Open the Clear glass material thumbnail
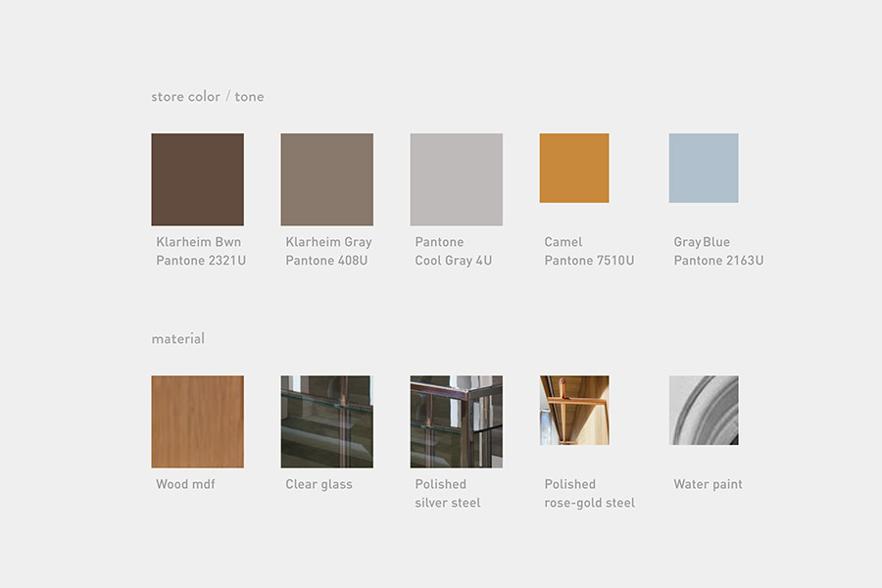Viewport: 882px width, 588px height. point(326,421)
